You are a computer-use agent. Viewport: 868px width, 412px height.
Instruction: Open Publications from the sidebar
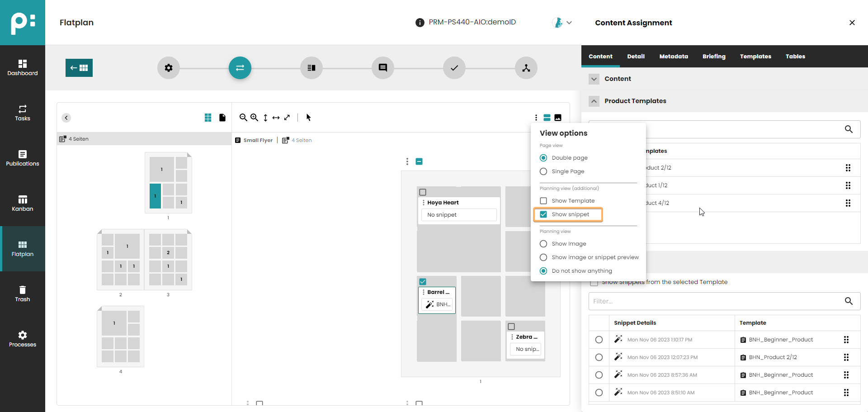[x=23, y=158]
